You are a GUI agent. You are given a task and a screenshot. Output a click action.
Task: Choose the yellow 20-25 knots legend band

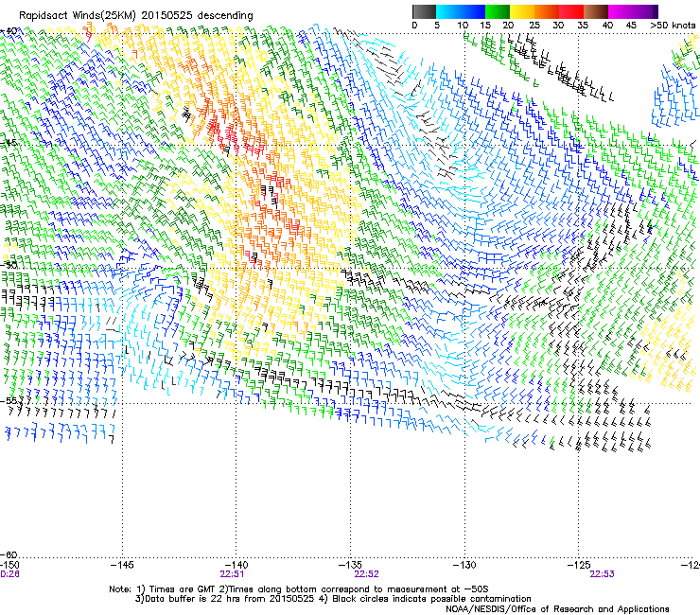coord(522,11)
